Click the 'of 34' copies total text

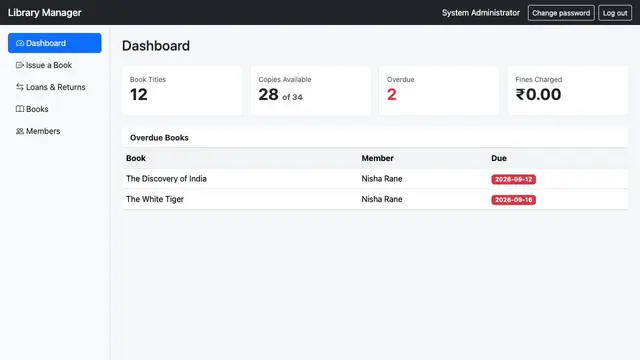pos(292,97)
